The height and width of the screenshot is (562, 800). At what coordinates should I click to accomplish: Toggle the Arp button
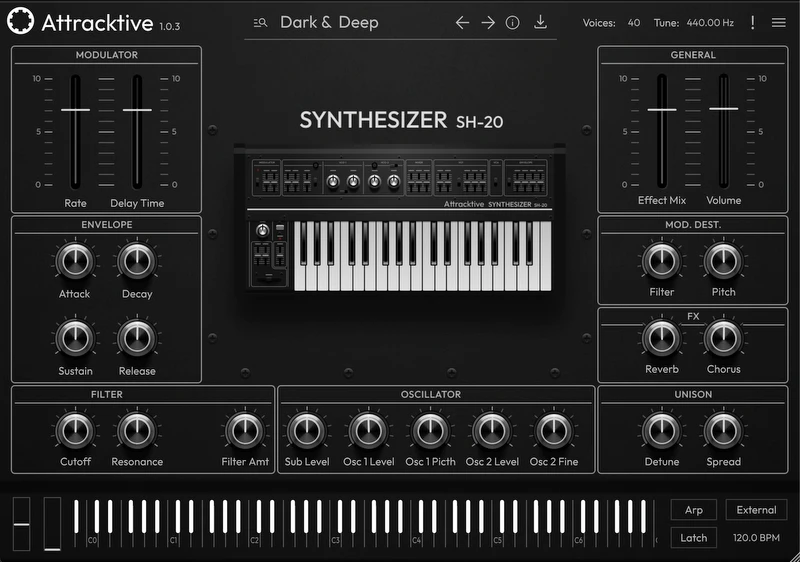[693, 510]
